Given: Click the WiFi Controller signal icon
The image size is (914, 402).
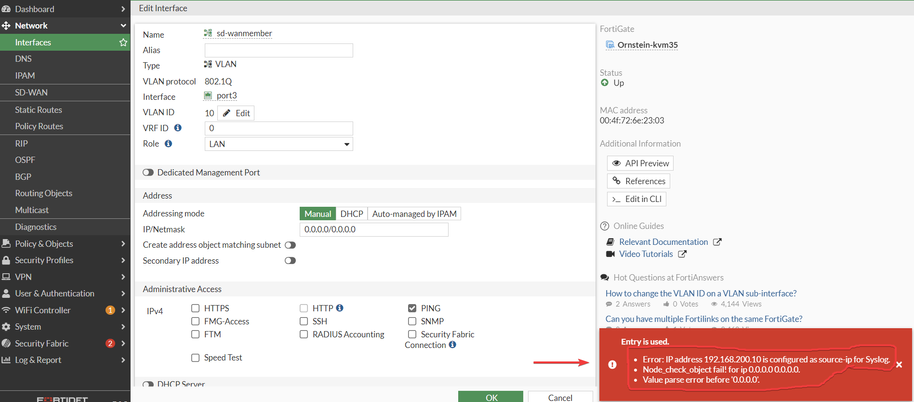Looking at the screenshot, I should click(6, 310).
